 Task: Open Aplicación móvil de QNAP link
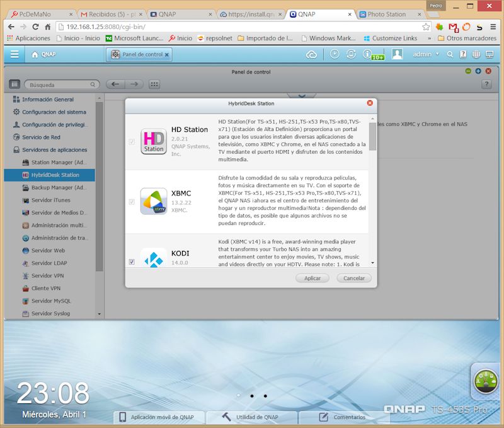(x=159, y=417)
